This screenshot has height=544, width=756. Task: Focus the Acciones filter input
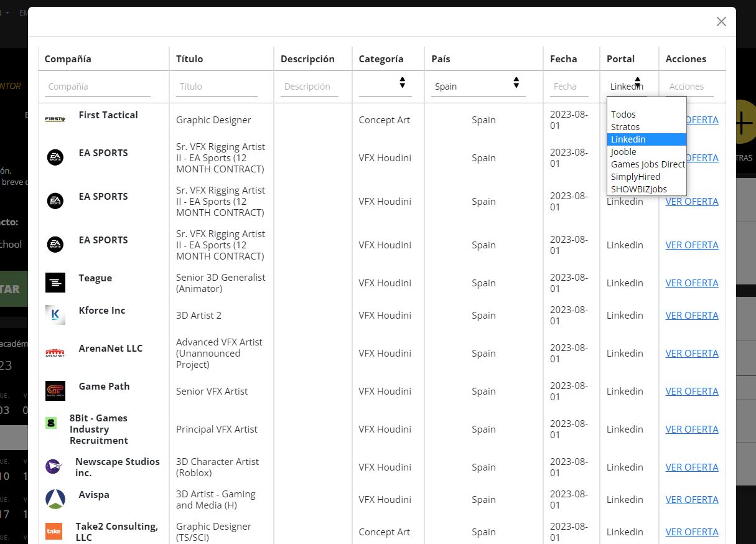click(689, 87)
